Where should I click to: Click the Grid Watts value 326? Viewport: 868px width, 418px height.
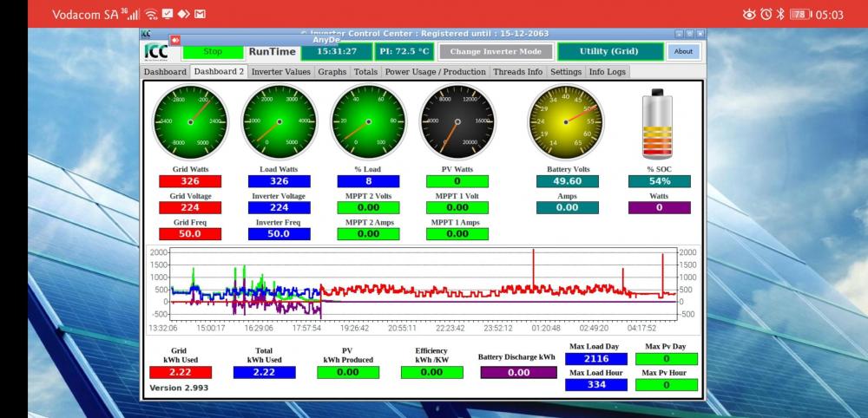pos(190,181)
